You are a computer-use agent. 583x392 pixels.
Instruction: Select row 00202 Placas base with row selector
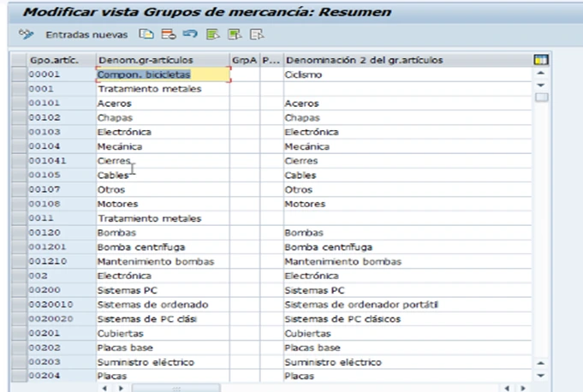pyautogui.click(x=19, y=347)
